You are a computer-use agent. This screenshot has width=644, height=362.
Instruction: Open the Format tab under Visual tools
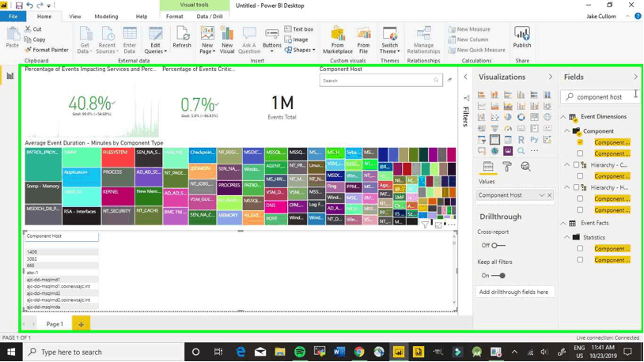pyautogui.click(x=175, y=17)
